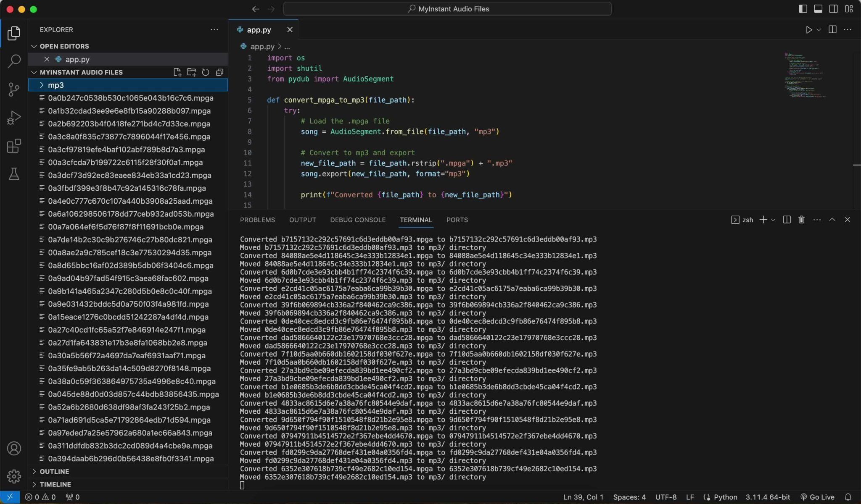Open the Explorer view in activity bar

[x=14, y=33]
